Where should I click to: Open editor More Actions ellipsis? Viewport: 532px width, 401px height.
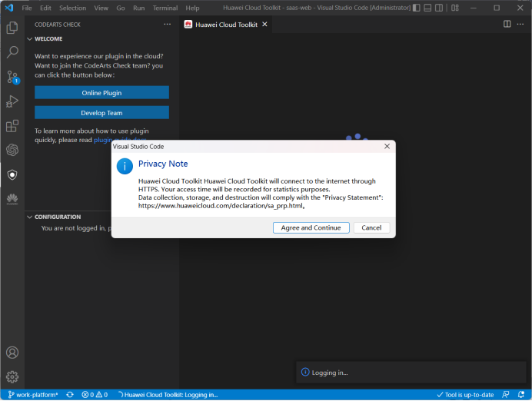click(x=520, y=24)
